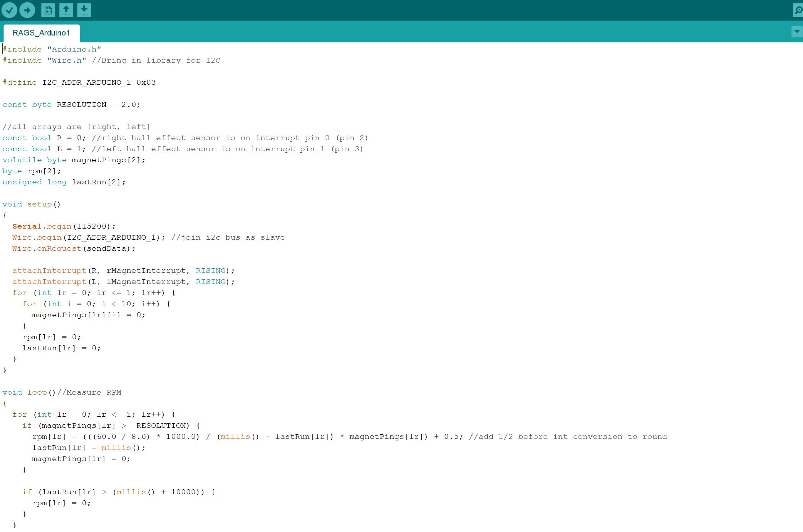
Task: Click the void loop() function header
Action: (29, 392)
